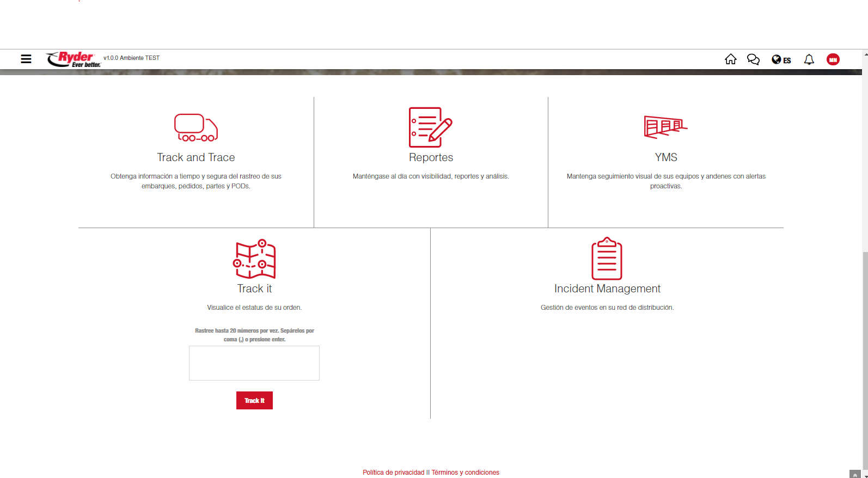Select the YMS module title
868x478 pixels.
[x=665, y=157]
